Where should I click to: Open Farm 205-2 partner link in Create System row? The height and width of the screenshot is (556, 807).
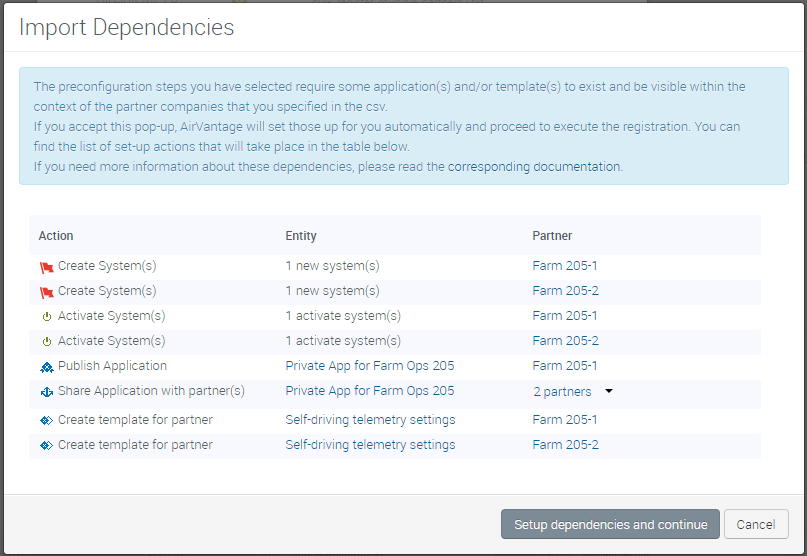pyautogui.click(x=565, y=291)
